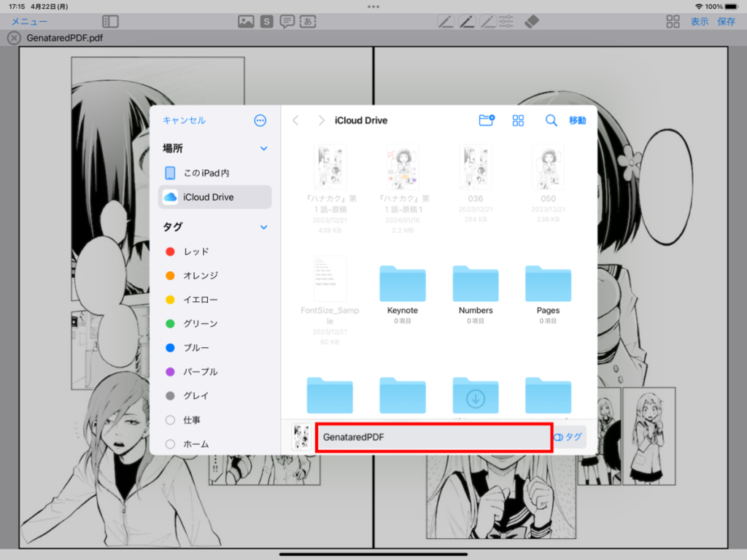This screenshot has height=560, width=747.
Task: Open the folder with download arrow
Action: (476, 395)
